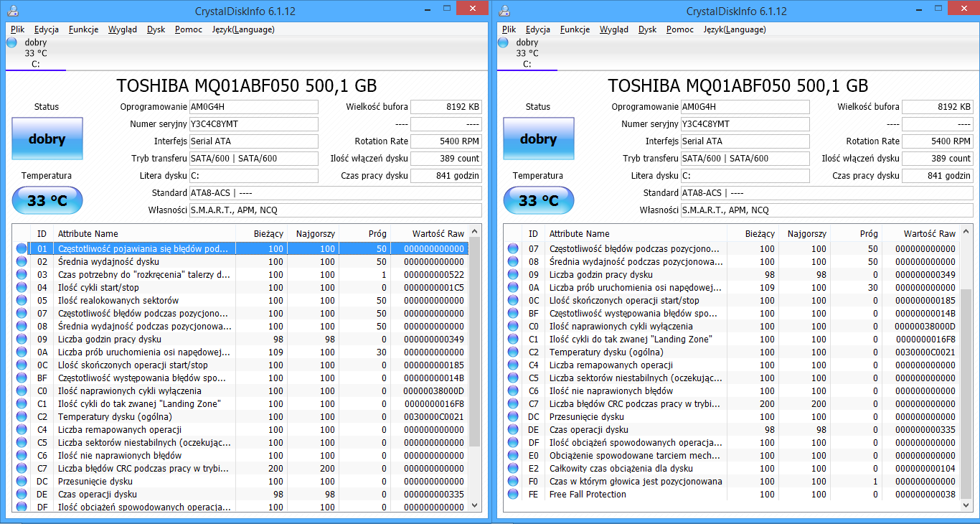Viewport: 980px width, 524px height.
Task: Click status orb for attribute 0A in left window
Action: tap(22, 352)
